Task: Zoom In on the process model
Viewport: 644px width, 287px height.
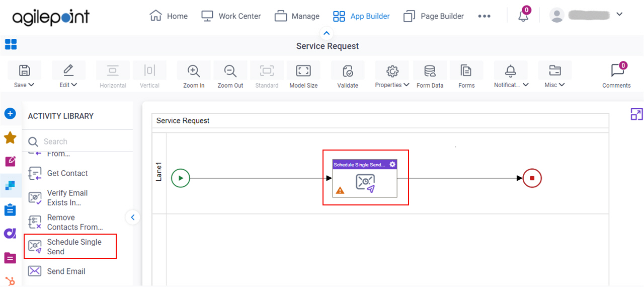Action: (194, 75)
